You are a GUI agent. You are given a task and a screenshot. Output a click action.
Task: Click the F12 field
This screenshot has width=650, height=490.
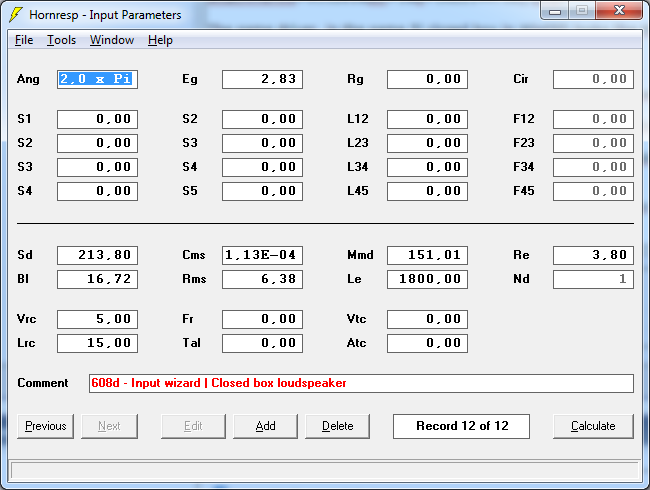tap(593, 119)
